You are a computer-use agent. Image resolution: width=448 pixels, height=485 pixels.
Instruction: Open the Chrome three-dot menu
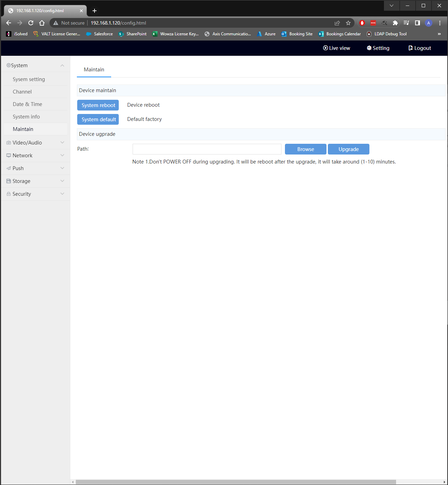440,23
